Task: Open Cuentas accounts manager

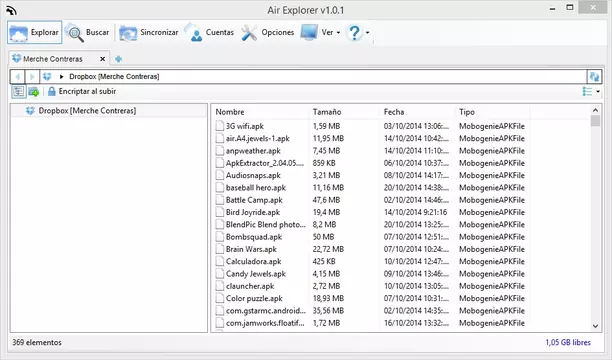Action: [x=210, y=32]
